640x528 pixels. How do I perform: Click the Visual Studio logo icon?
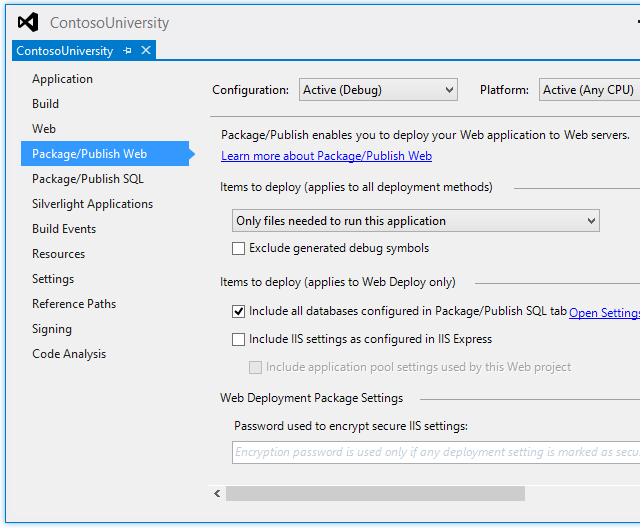pos(28,22)
